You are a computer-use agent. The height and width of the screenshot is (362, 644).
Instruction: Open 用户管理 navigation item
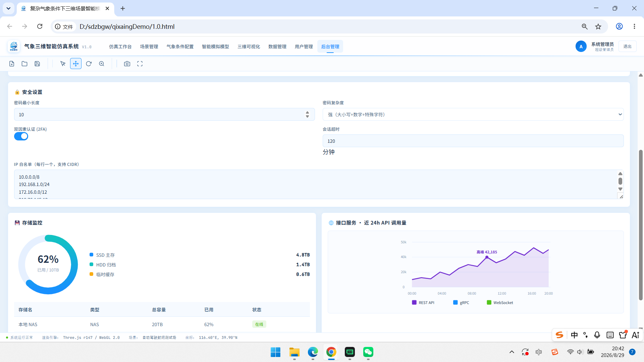[304, 47]
